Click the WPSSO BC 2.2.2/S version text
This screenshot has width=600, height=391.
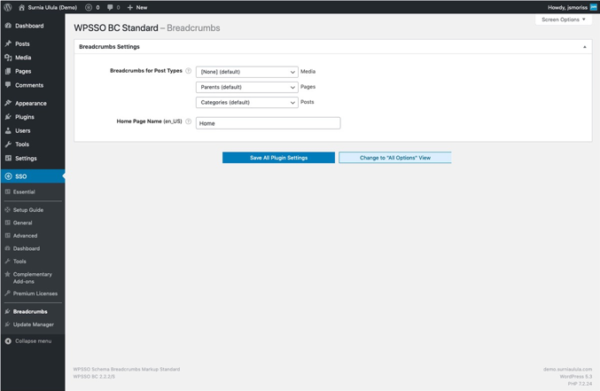click(x=94, y=376)
